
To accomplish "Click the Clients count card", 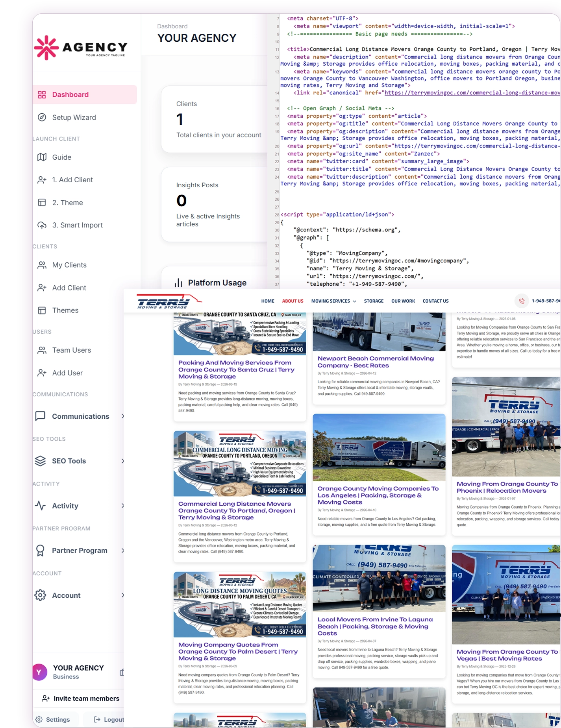I will (215, 119).
